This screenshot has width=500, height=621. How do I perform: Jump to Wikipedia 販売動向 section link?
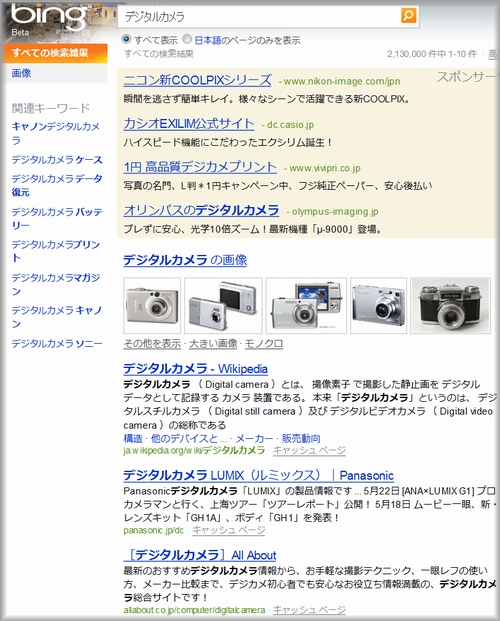pos(301,438)
